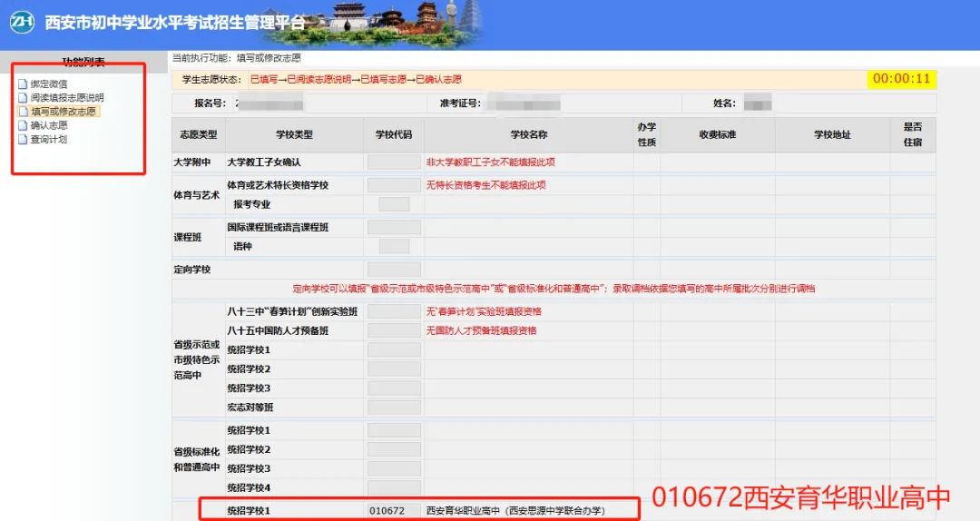Viewport: 980px width, 521px height.
Task: Click the 学校类型 column header
Action: pyautogui.click(x=294, y=134)
